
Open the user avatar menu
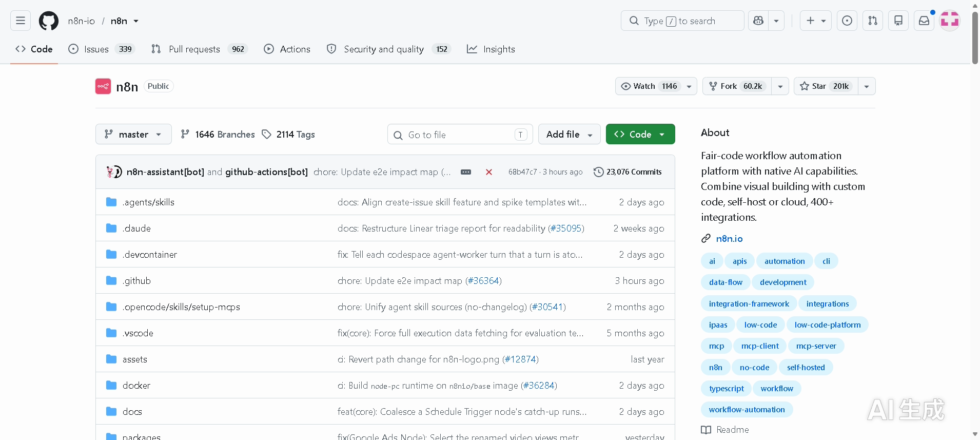[950, 21]
